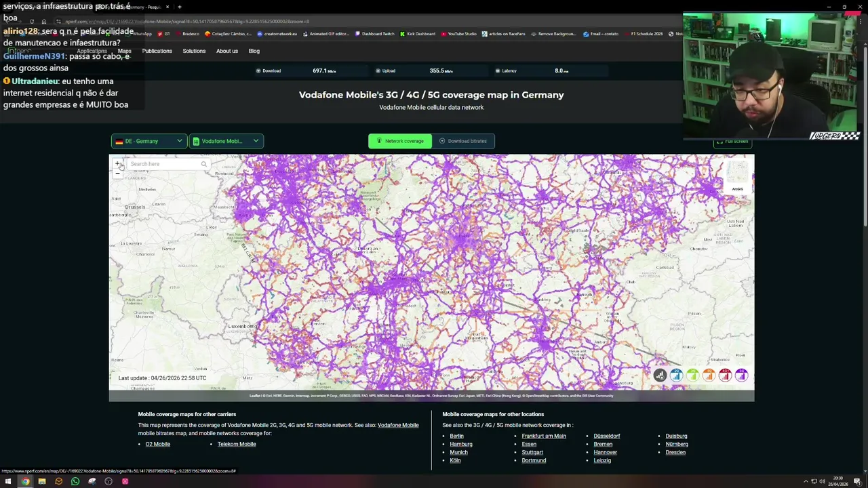Open the Telekom Mobile coverage link
The height and width of the screenshot is (488, 868).
coord(237,444)
